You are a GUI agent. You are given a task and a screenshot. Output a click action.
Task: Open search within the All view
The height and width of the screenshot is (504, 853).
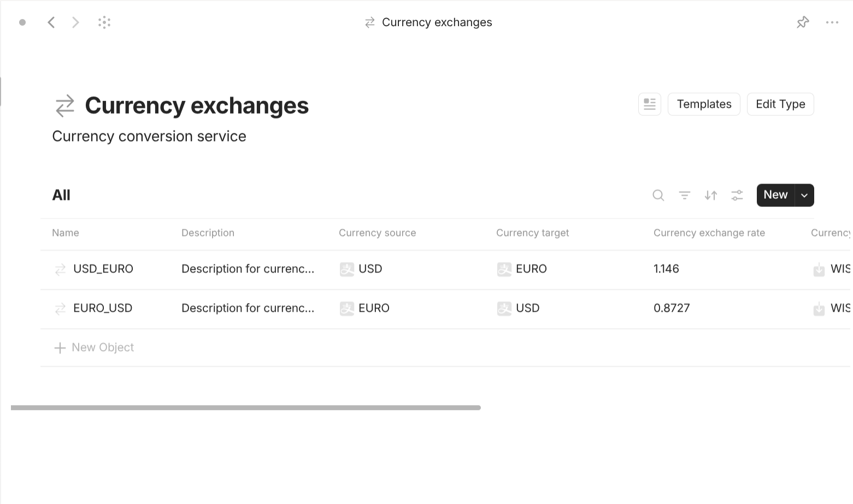tap(658, 195)
